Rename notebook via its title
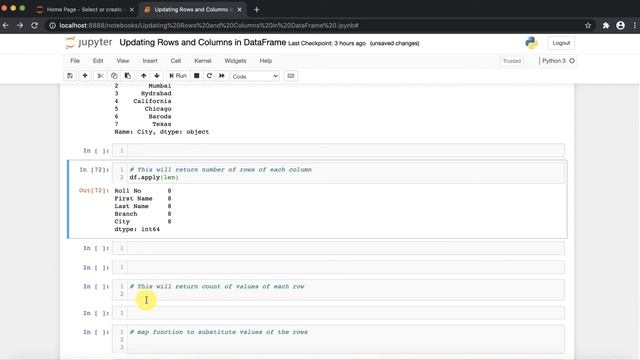Image resolution: width=640 pixels, height=360 pixels. coord(202,42)
